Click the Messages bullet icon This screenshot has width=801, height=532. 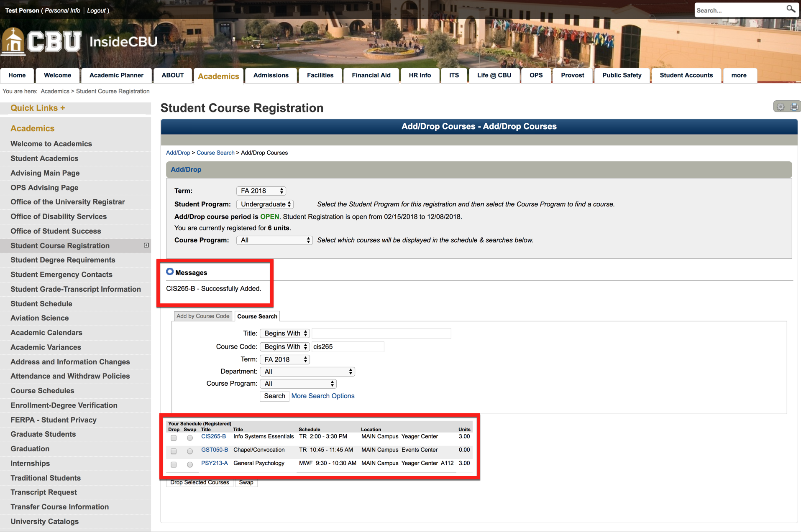click(x=170, y=272)
